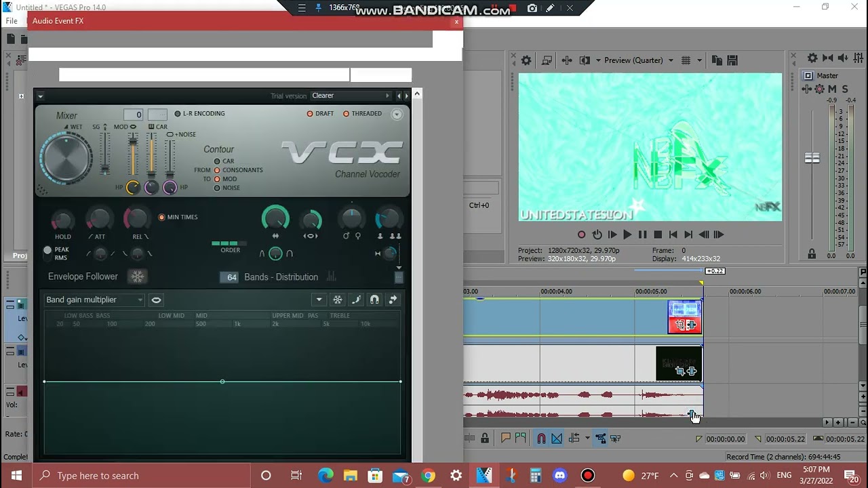Open Windows Start menu
This screenshot has width=868, height=488.
click(16, 475)
